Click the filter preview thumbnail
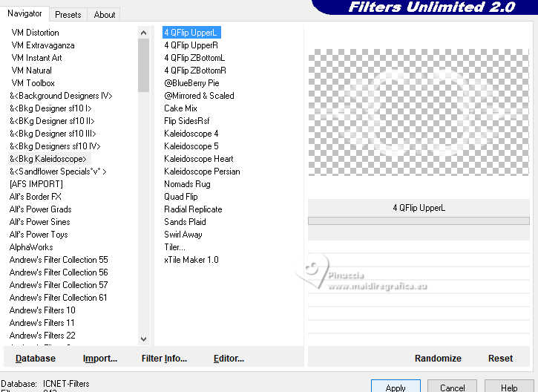Viewport: 538px width, 392px height. click(419, 112)
